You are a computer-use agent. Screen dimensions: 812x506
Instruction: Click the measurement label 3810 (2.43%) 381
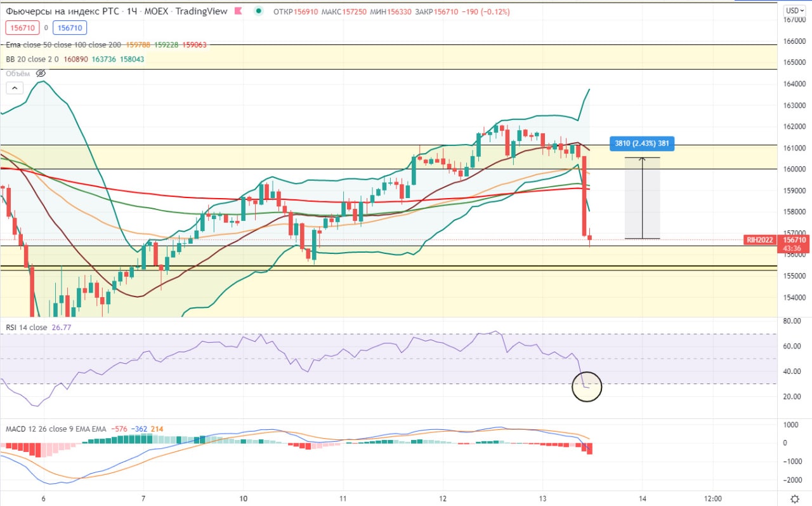(641, 144)
